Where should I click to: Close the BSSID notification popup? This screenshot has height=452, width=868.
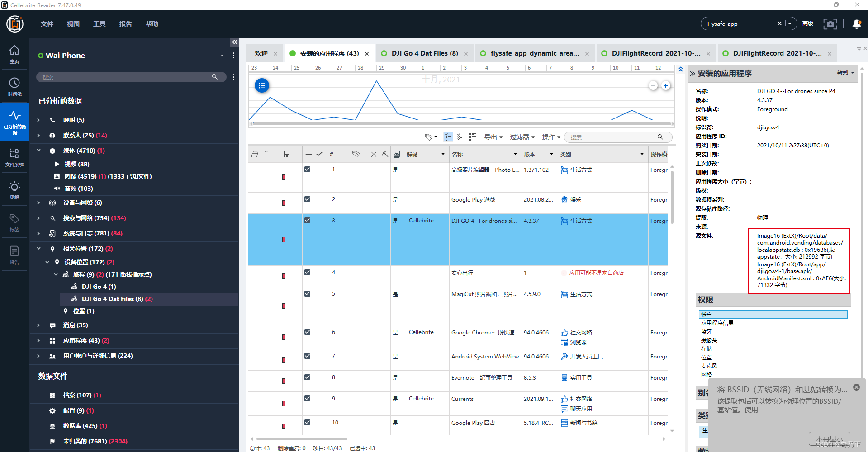pos(856,387)
